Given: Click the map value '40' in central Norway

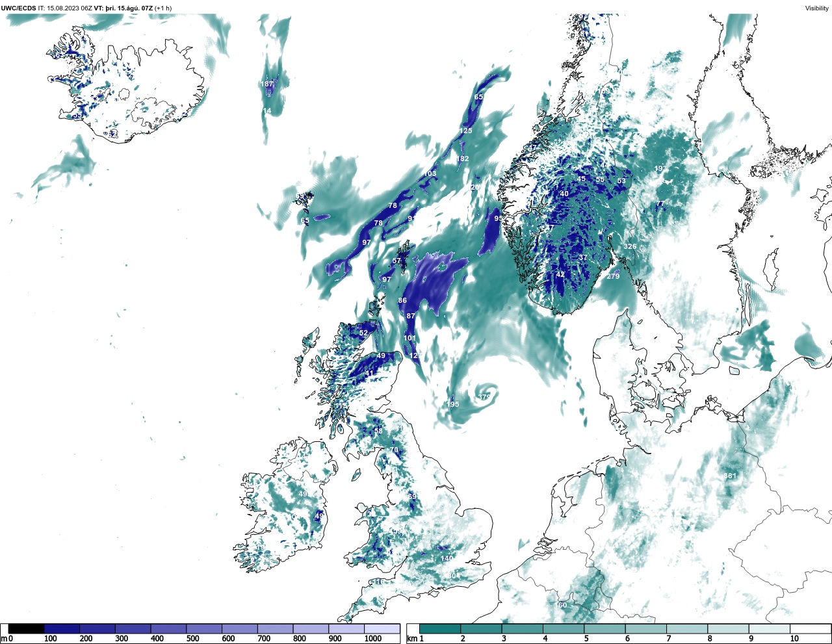Looking at the screenshot, I should 564,194.
